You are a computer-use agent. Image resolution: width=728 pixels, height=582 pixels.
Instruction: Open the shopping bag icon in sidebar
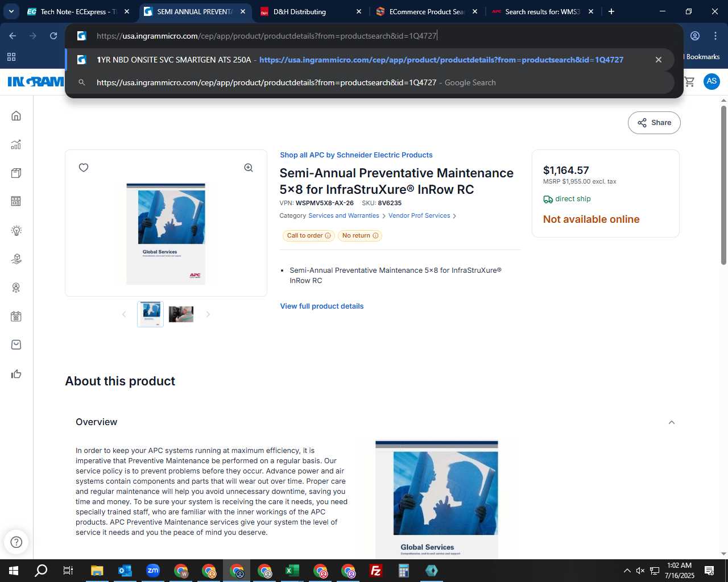16,344
